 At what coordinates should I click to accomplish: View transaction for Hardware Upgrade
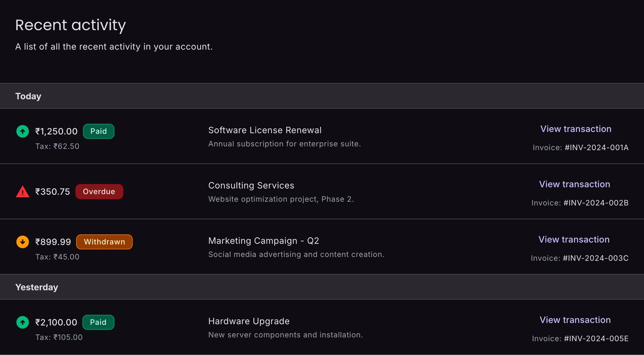point(575,320)
